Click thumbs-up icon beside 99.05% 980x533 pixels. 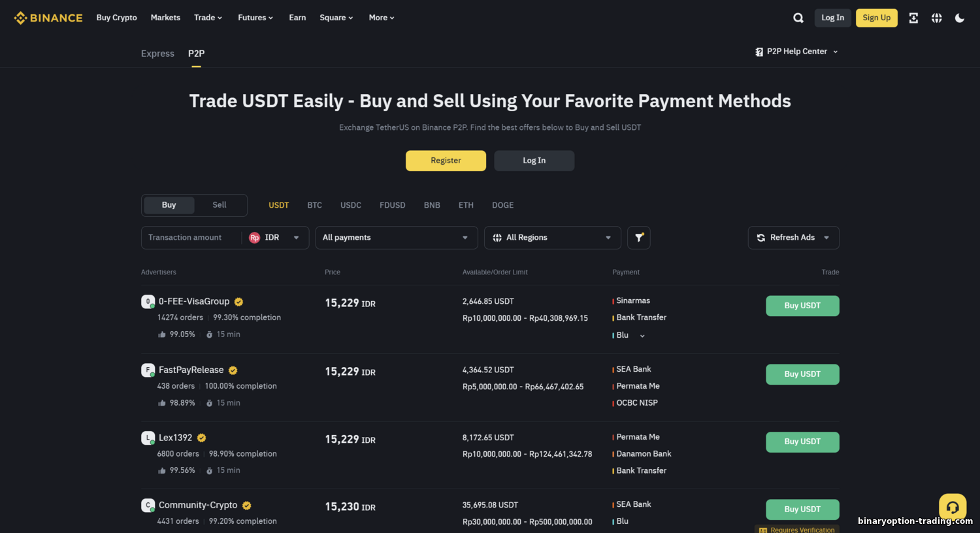coord(161,334)
